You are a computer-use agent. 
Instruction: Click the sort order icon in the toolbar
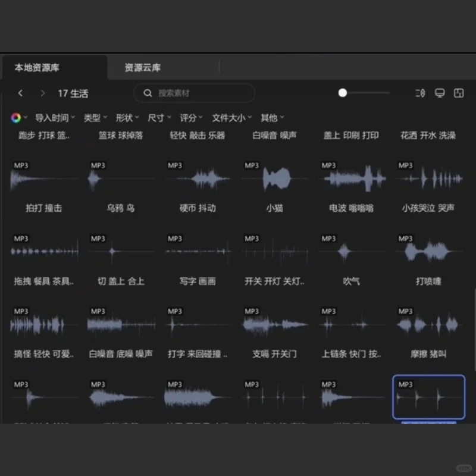click(420, 93)
